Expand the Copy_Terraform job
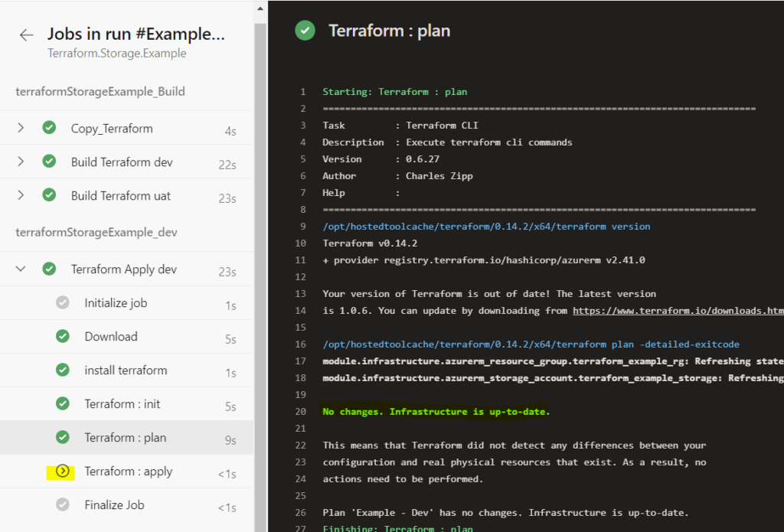This screenshot has width=784, height=532. (21, 128)
